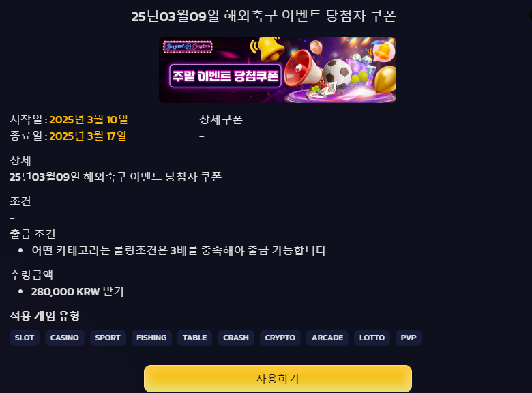Click the start date 2025년 3월 10일

tap(89, 119)
